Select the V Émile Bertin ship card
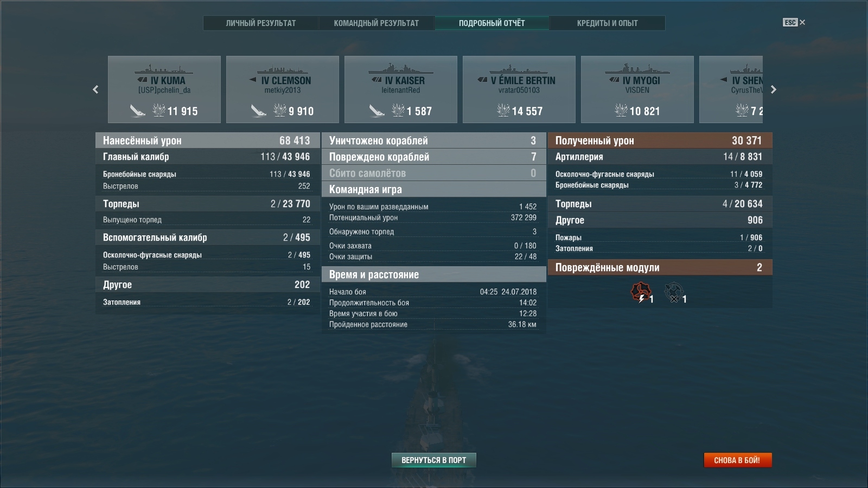 519,89
